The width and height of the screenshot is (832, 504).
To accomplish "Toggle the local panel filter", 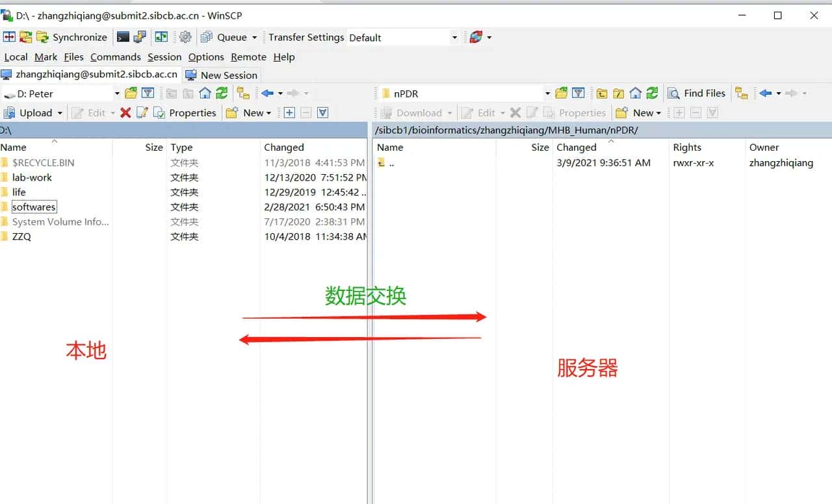I will point(148,93).
